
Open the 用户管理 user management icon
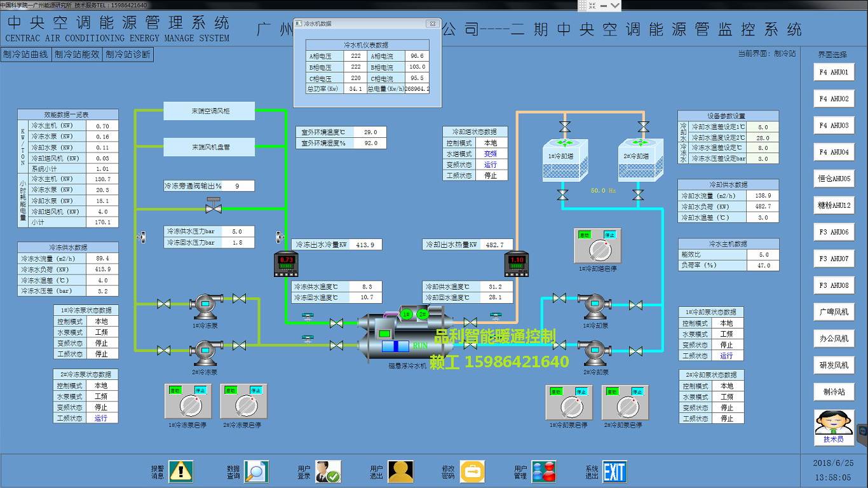pos(544,471)
